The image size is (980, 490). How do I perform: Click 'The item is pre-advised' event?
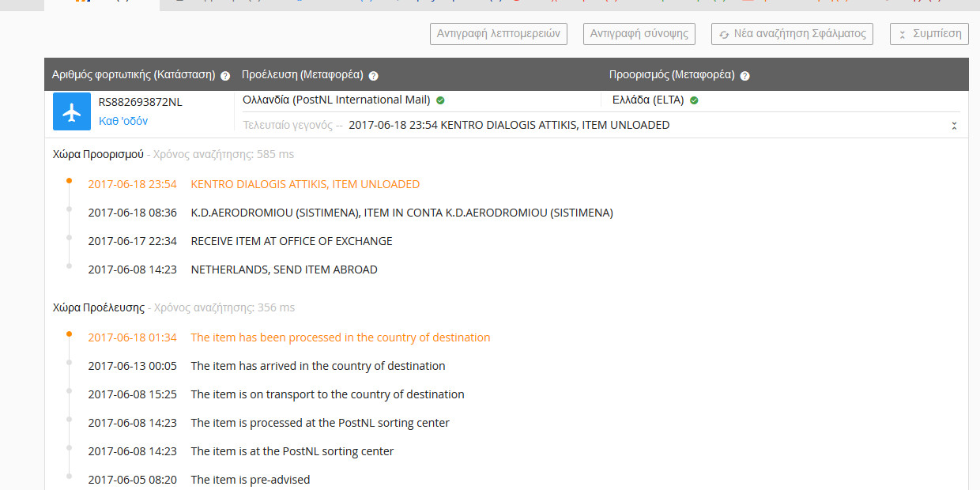pos(251,480)
